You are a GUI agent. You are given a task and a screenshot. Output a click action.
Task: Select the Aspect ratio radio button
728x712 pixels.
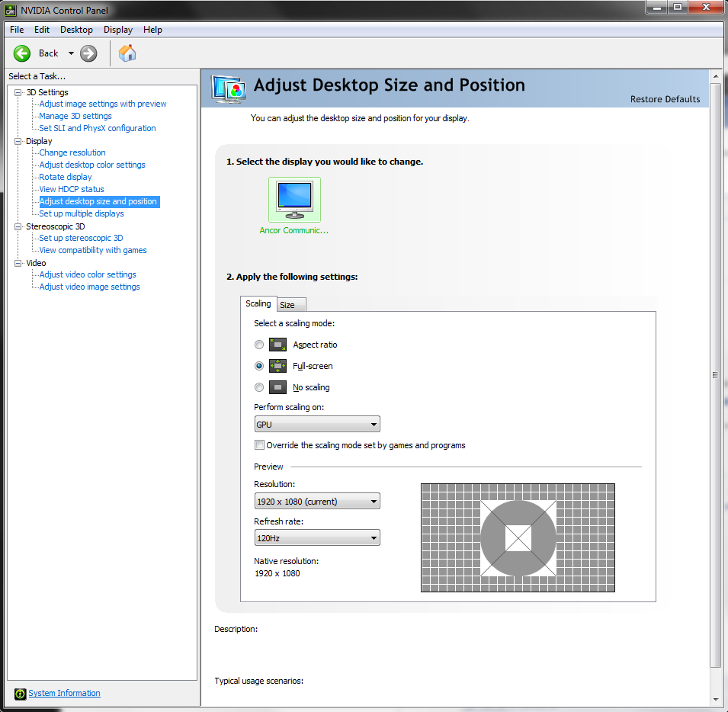point(259,345)
